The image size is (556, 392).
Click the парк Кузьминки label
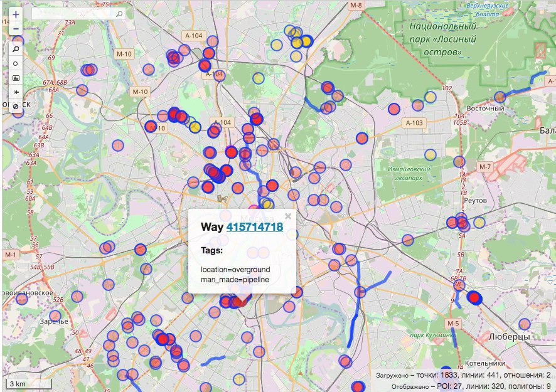432,335
